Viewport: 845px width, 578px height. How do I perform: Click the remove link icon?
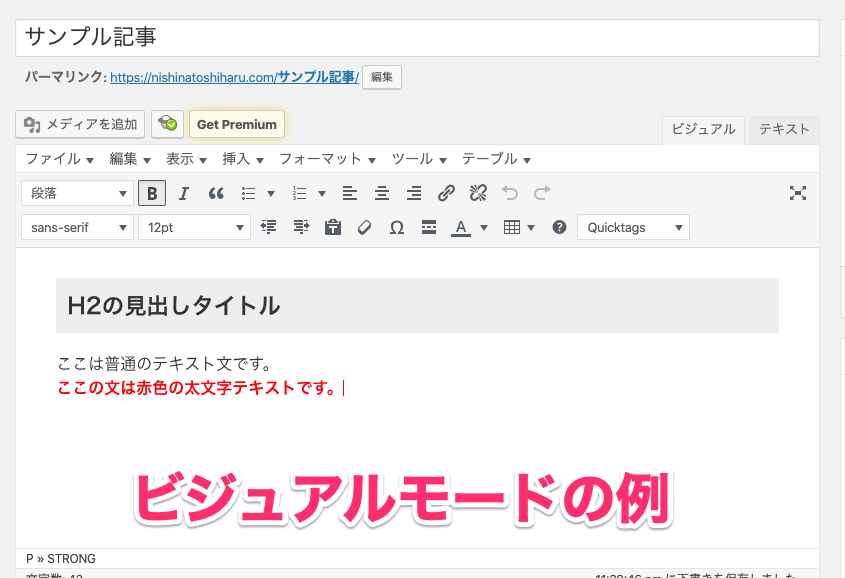click(478, 193)
